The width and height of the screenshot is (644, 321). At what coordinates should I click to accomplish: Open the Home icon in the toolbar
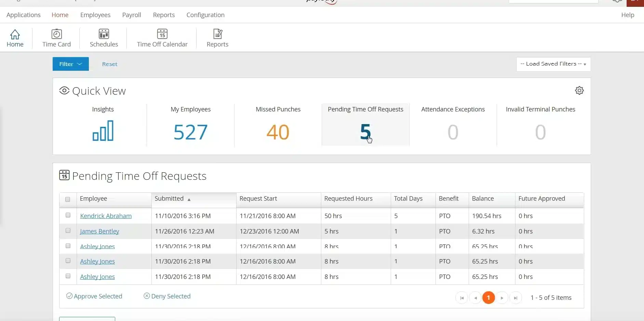click(x=15, y=34)
